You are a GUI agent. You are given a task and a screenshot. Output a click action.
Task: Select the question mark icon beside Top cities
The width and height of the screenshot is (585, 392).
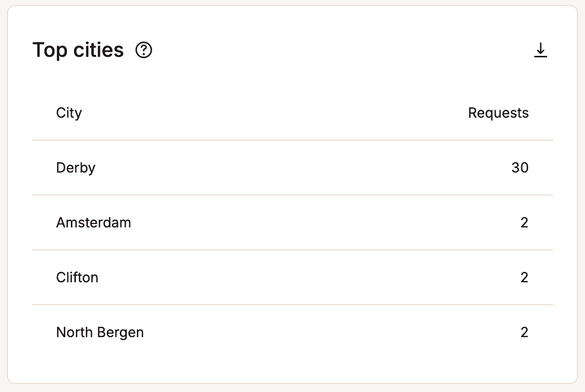tap(143, 50)
